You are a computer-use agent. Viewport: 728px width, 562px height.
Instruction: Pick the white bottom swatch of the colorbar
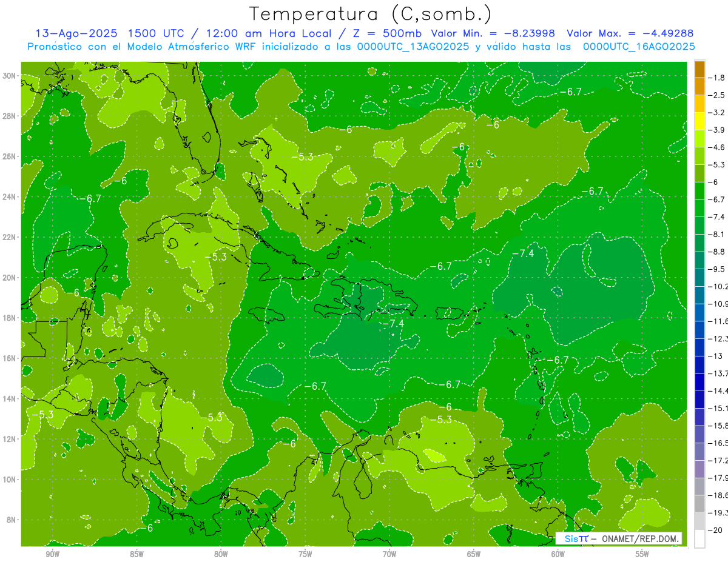[x=699, y=538]
